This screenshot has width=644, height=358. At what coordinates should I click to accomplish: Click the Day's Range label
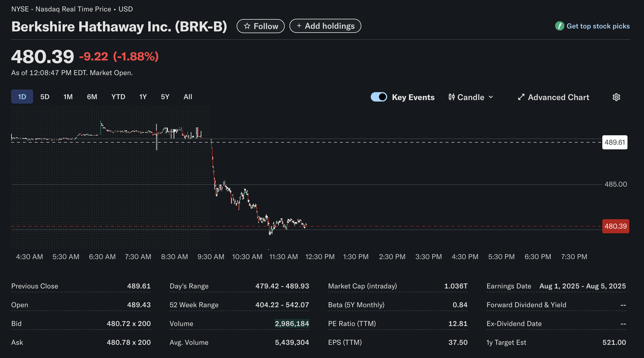(189, 286)
